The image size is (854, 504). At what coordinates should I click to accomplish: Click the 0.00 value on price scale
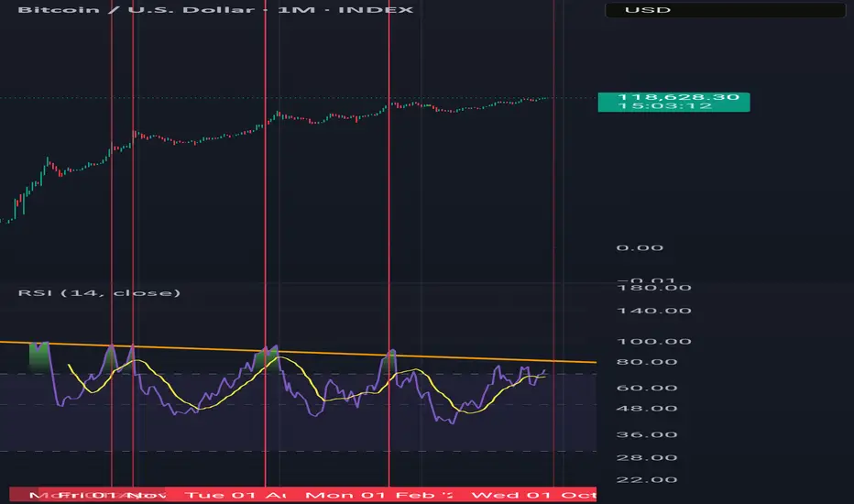pyautogui.click(x=640, y=248)
